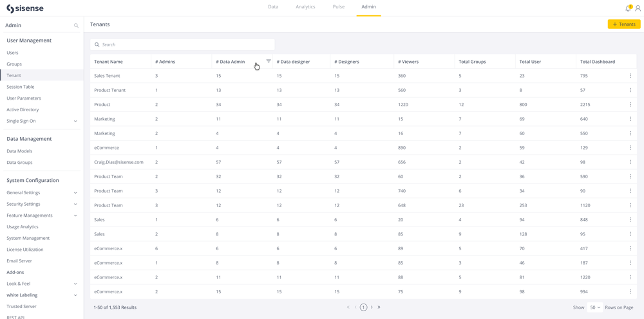Open the notifications bell
This screenshot has width=644, height=319.
coord(628,8)
